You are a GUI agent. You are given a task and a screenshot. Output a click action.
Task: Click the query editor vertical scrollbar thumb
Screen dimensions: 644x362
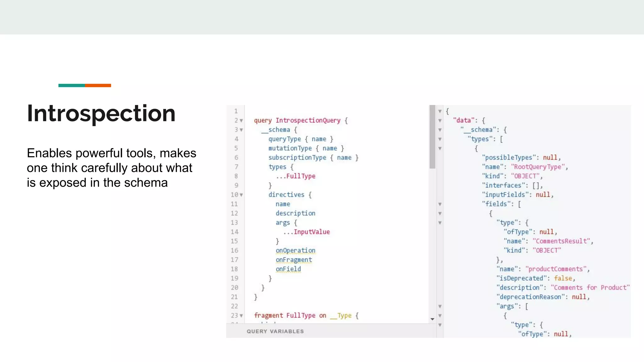click(432, 137)
